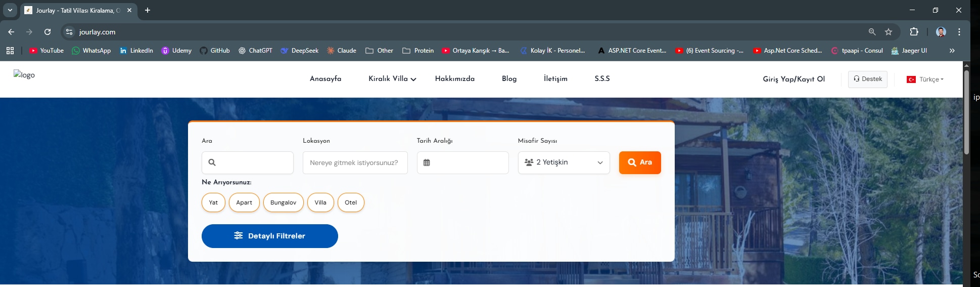Viewport: 980px width, 287px height.
Task: Click the calendar icon in date range field
Action: [x=427, y=162]
